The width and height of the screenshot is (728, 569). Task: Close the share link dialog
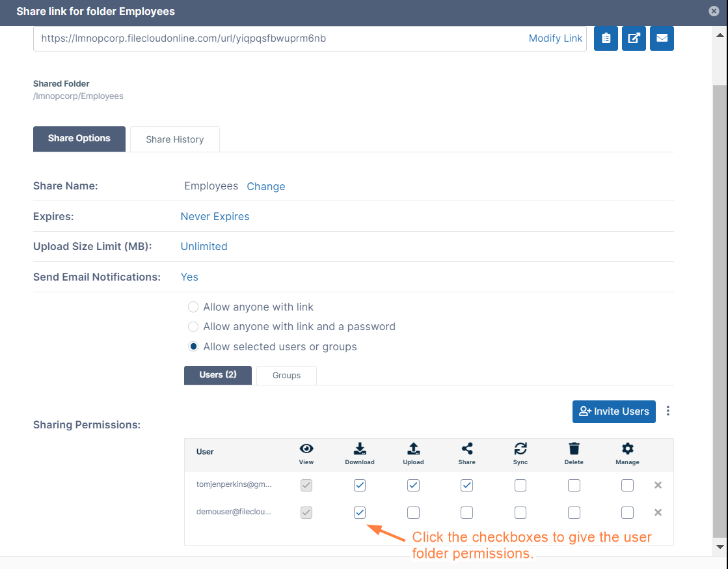714,11
